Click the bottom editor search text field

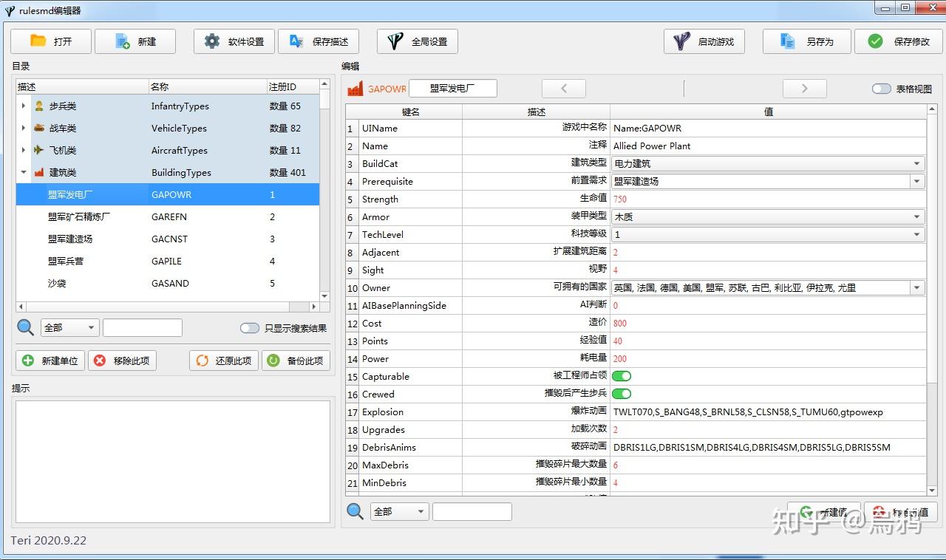pyautogui.click(x=472, y=511)
